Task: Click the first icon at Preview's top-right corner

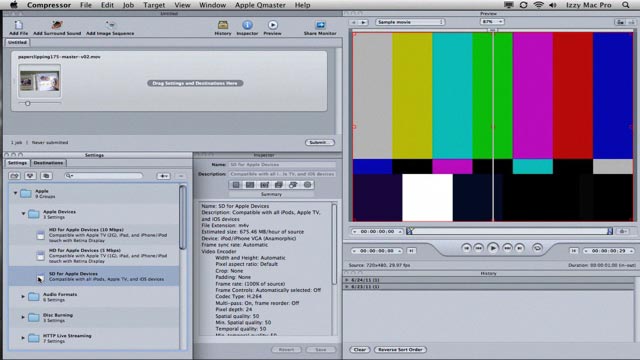Action: click(620, 22)
